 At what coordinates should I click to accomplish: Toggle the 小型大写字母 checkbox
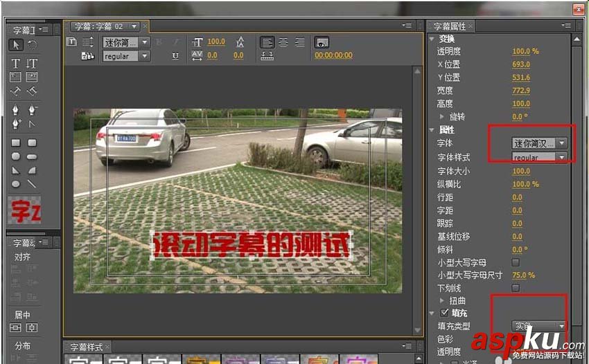tap(516, 262)
